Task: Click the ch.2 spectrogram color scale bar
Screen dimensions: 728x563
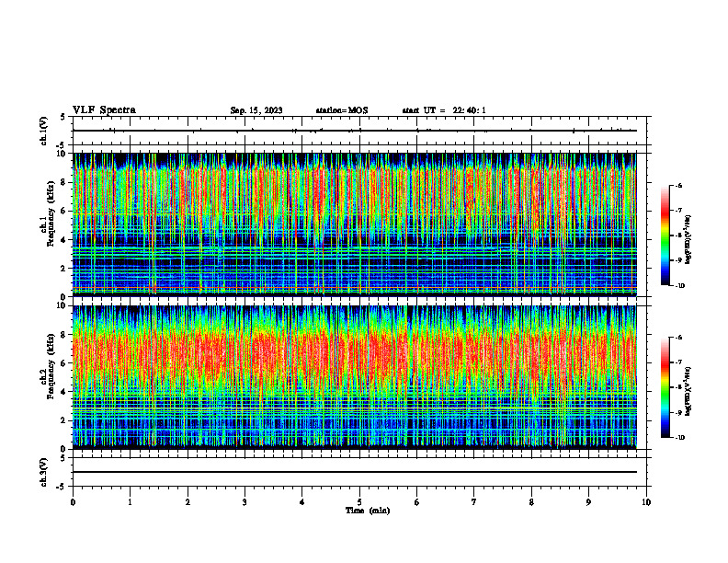Action: [x=665, y=387]
